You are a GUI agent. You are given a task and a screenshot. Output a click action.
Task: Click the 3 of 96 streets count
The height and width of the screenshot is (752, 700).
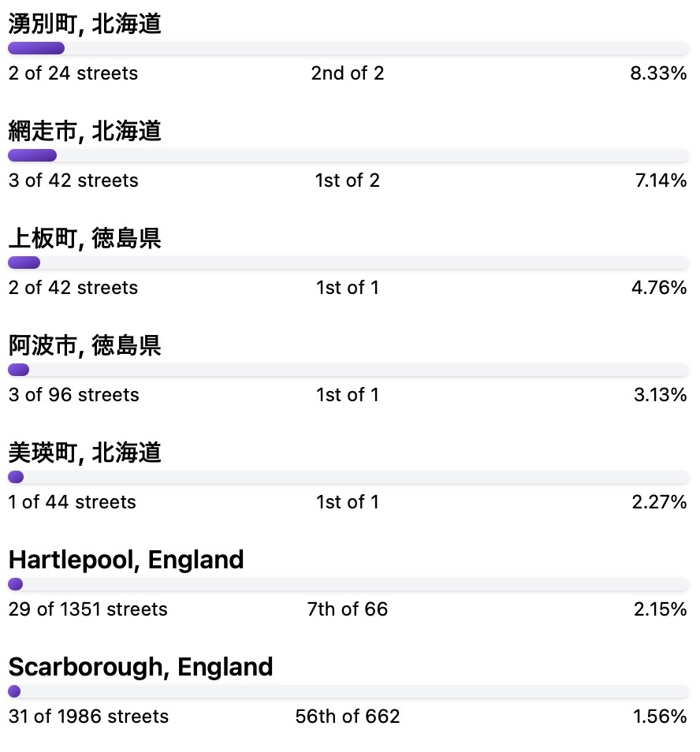(73, 395)
